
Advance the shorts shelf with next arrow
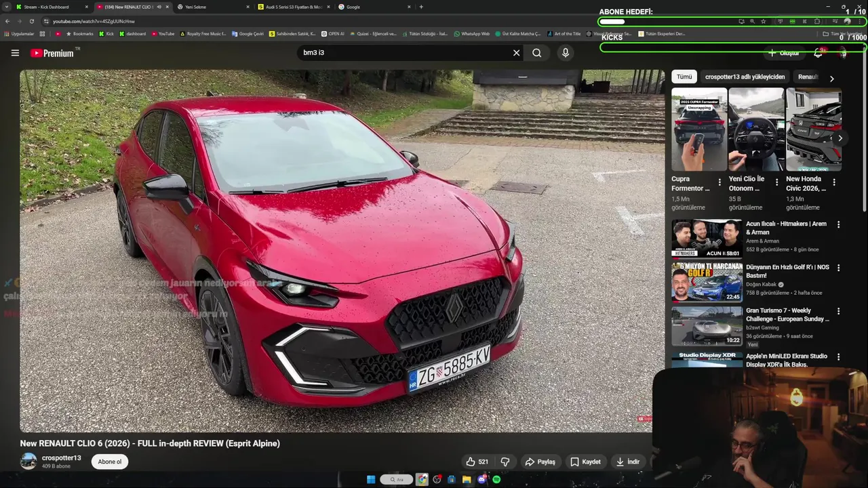click(840, 138)
